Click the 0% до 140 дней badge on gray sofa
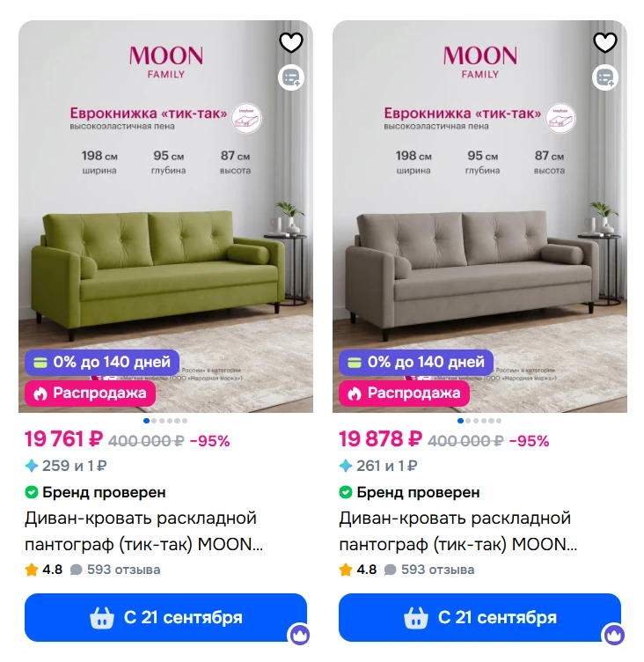The height and width of the screenshot is (662, 644). [x=416, y=362]
